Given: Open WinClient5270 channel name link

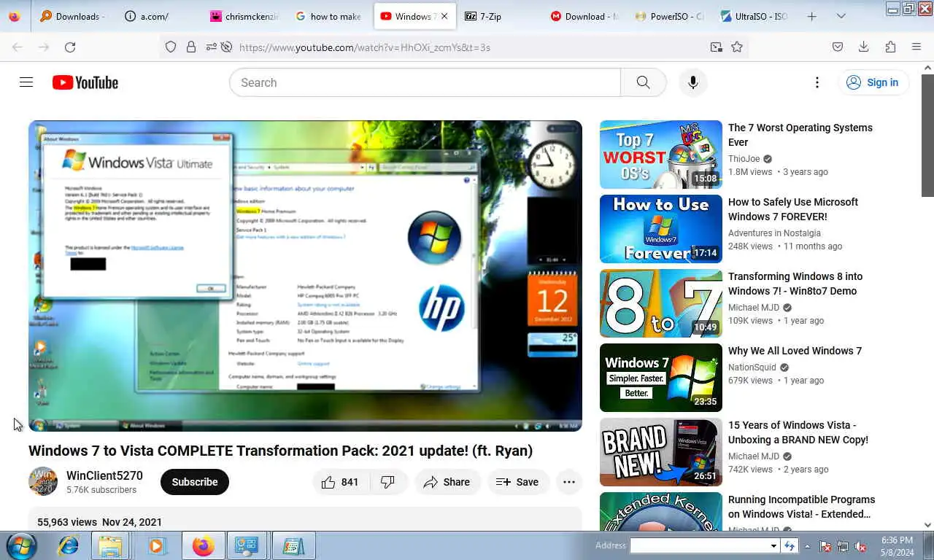Looking at the screenshot, I should [104, 475].
